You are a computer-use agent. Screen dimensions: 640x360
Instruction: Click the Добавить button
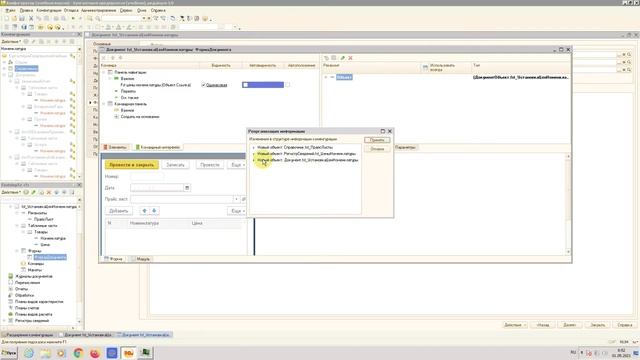pyautogui.click(x=119, y=211)
